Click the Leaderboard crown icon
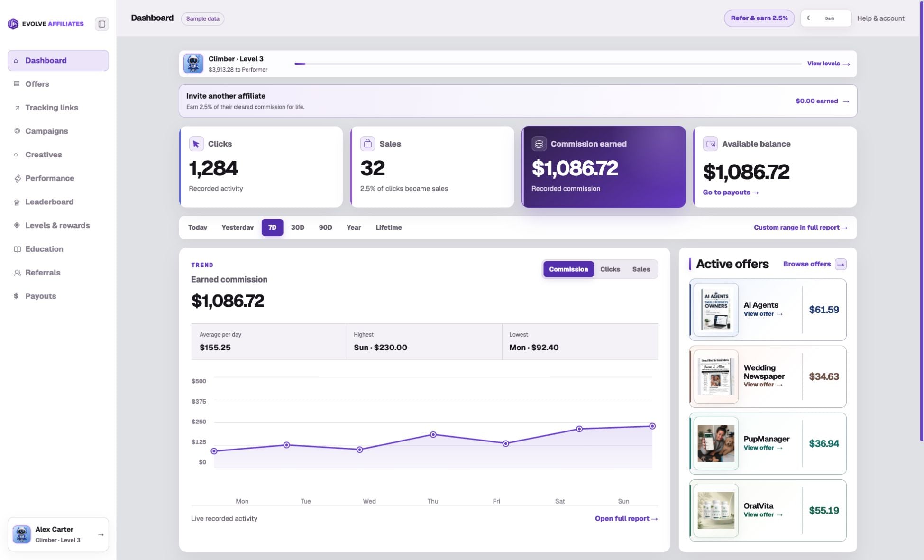The image size is (924, 560). (17, 202)
